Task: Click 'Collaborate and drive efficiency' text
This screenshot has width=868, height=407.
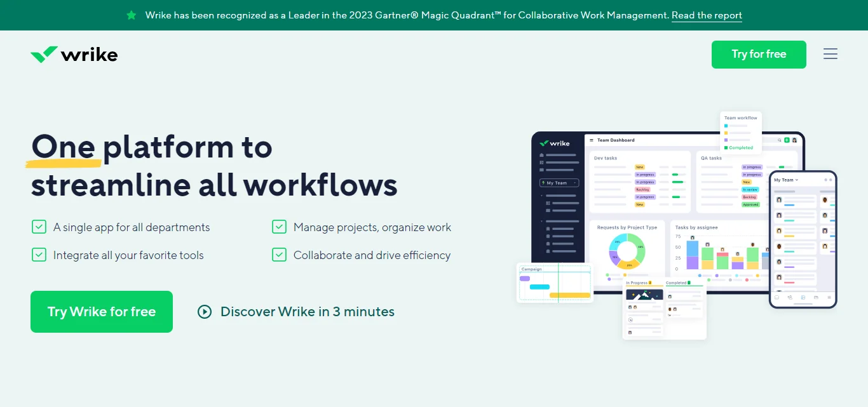Action: (x=372, y=255)
